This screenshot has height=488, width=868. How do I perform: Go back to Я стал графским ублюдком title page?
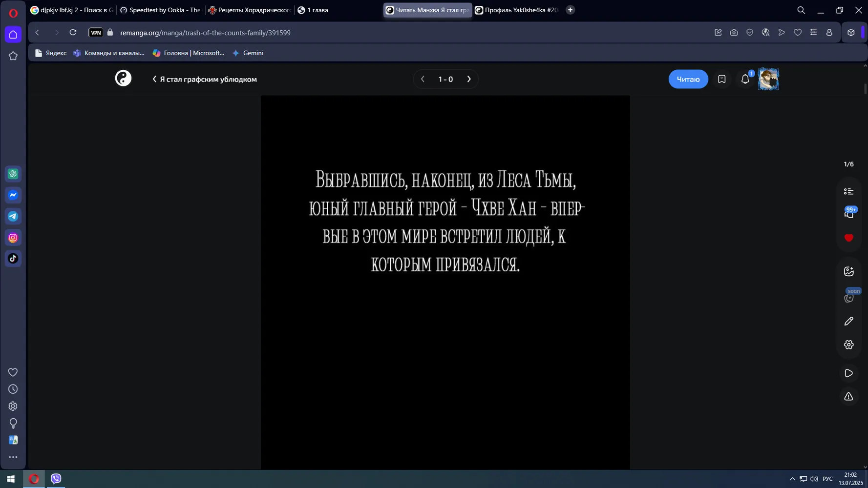tap(205, 79)
